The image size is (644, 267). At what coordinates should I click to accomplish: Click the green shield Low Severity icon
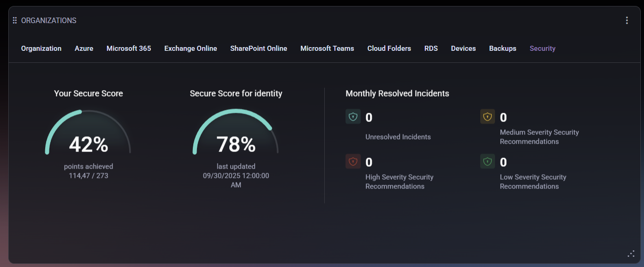487,161
